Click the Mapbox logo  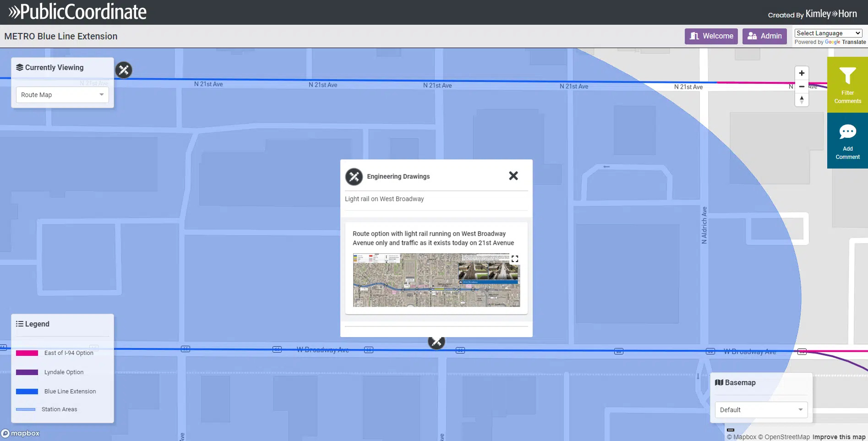click(21, 433)
